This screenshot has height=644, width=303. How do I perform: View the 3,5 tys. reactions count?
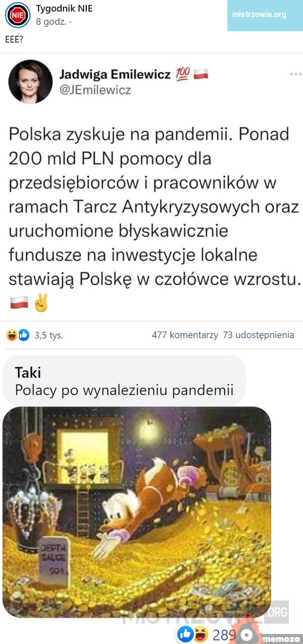[x=49, y=335]
